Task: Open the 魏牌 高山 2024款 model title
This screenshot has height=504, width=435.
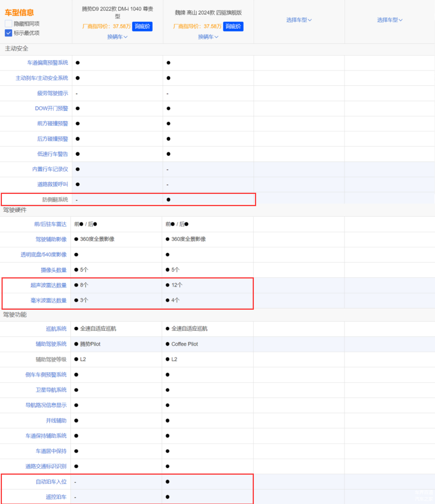Action: [208, 13]
